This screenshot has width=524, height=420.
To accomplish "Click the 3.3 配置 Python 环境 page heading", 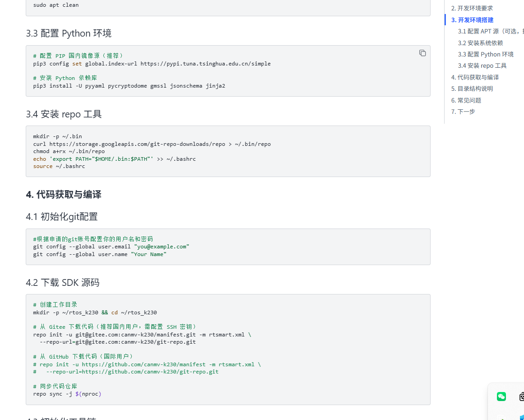I will click(x=69, y=33).
